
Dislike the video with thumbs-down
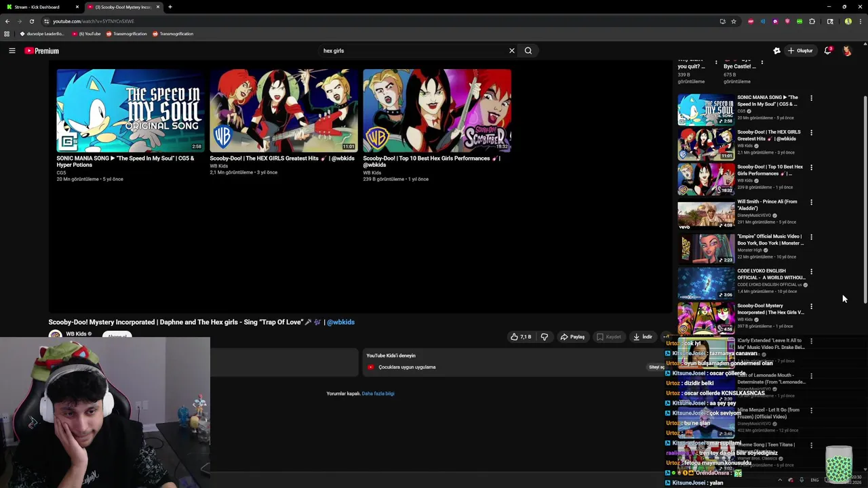[x=544, y=337]
